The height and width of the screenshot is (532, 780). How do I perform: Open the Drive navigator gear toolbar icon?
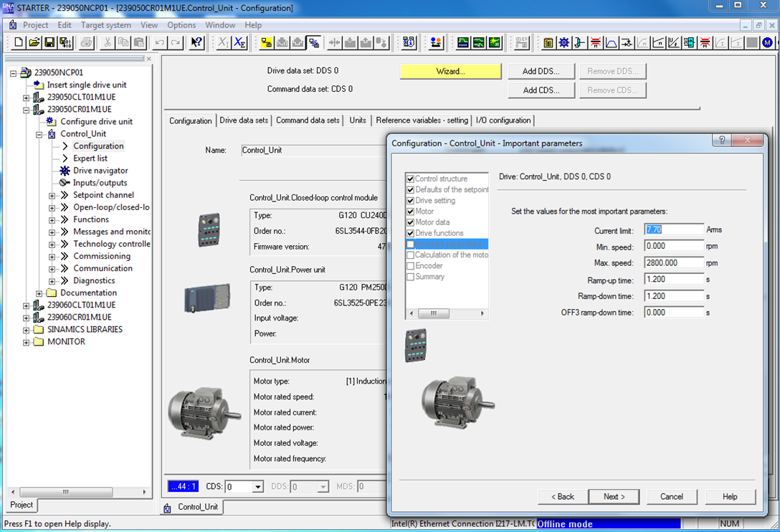point(564,43)
